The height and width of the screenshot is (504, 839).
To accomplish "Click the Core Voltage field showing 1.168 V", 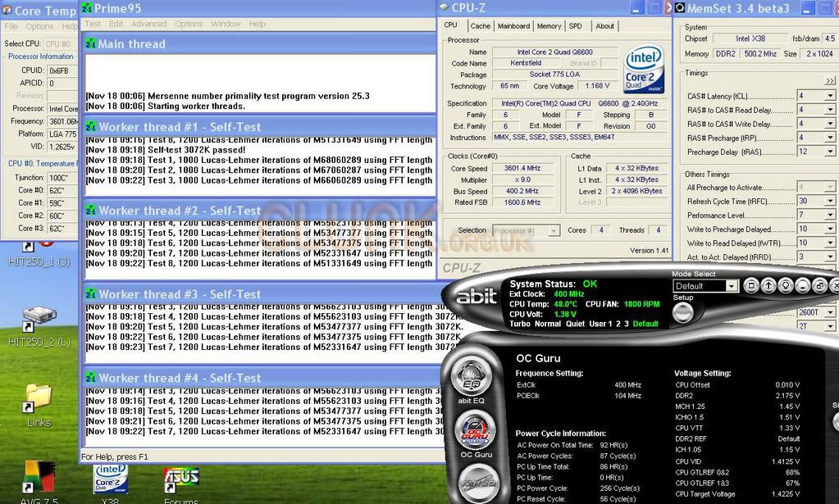I will [x=597, y=85].
